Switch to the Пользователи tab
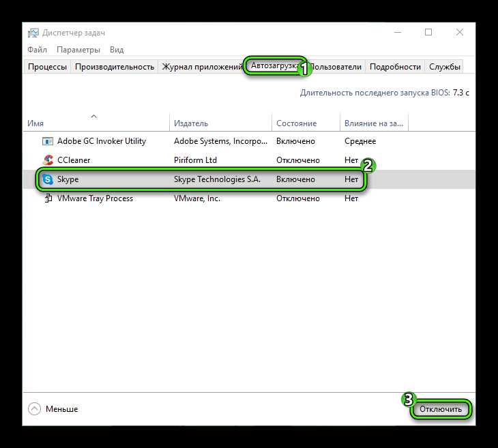This screenshot has width=498, height=448. pyautogui.click(x=336, y=67)
